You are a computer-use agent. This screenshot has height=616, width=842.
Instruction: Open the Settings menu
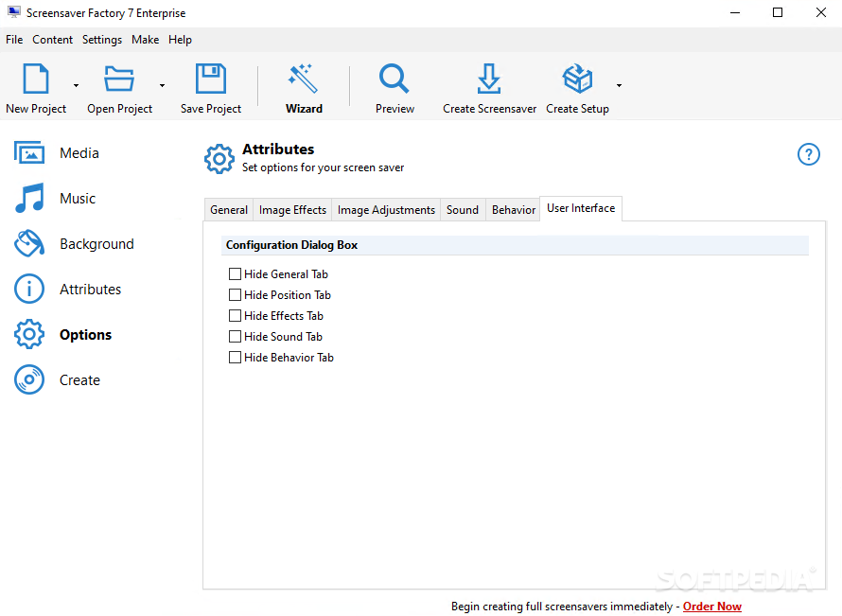point(102,40)
